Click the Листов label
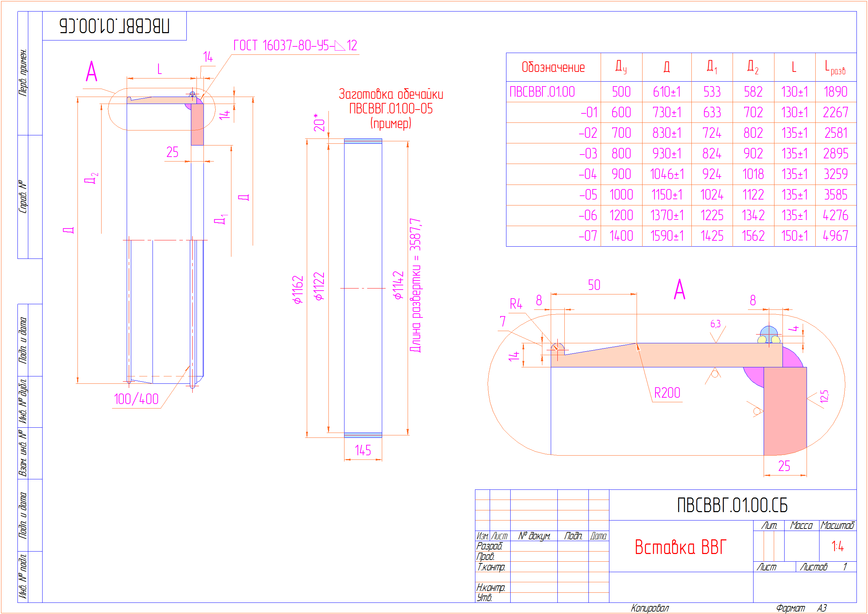868x614 pixels. coord(814,567)
